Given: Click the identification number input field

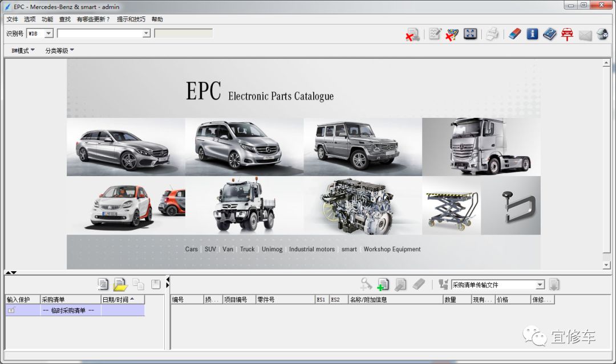Looking at the screenshot, I should 100,34.
